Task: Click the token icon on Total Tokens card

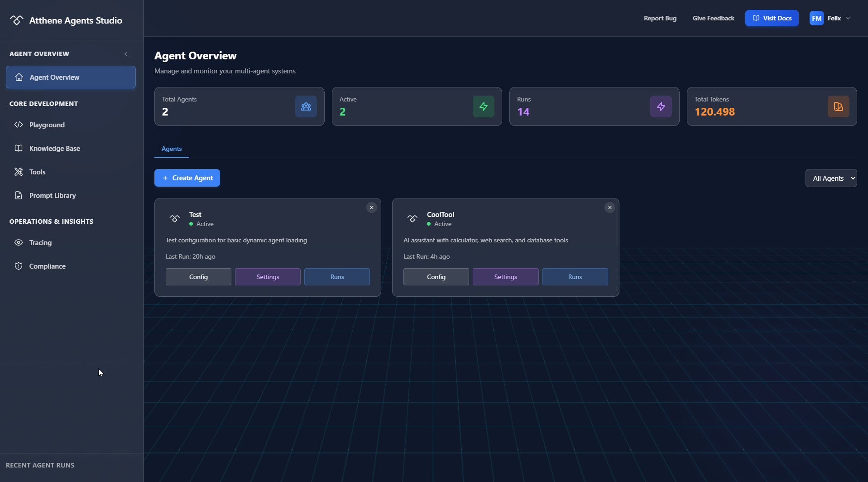Action: (839, 106)
